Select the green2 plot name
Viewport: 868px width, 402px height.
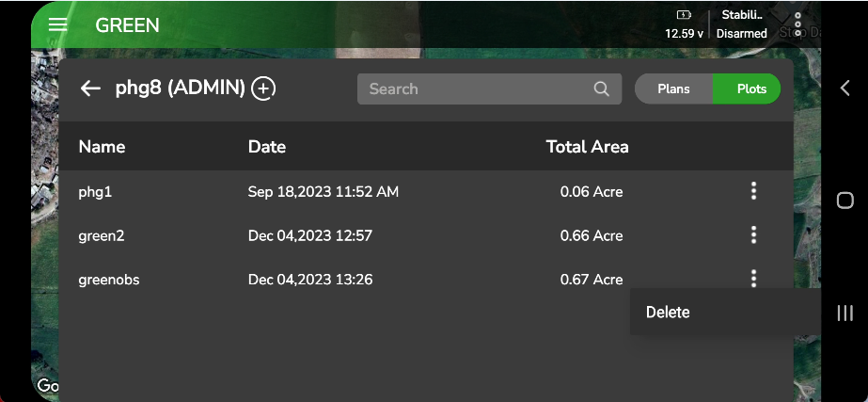102,235
